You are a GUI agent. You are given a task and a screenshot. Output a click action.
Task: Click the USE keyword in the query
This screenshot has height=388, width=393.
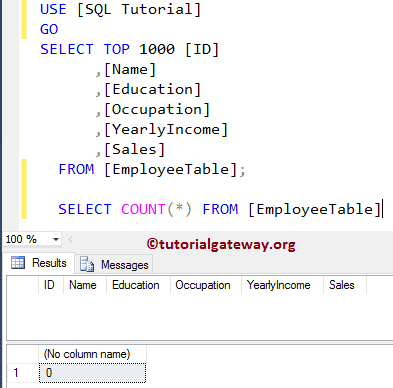(53, 9)
